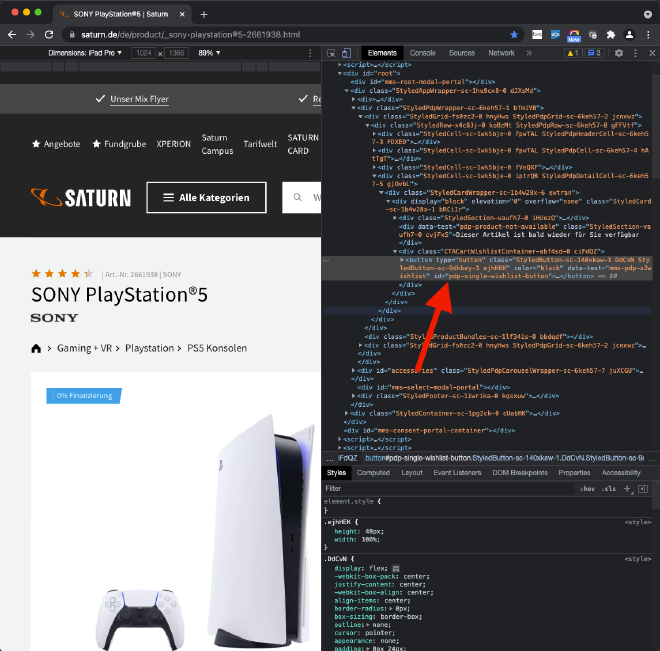This screenshot has height=651, width=660.
Task: Open the Computed styles tab
Action: tap(373, 473)
